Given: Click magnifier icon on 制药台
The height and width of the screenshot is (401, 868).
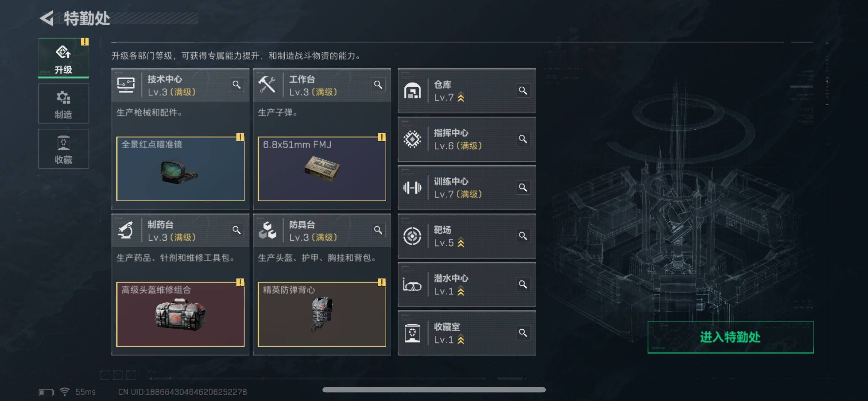Looking at the screenshot, I should 237,230.
